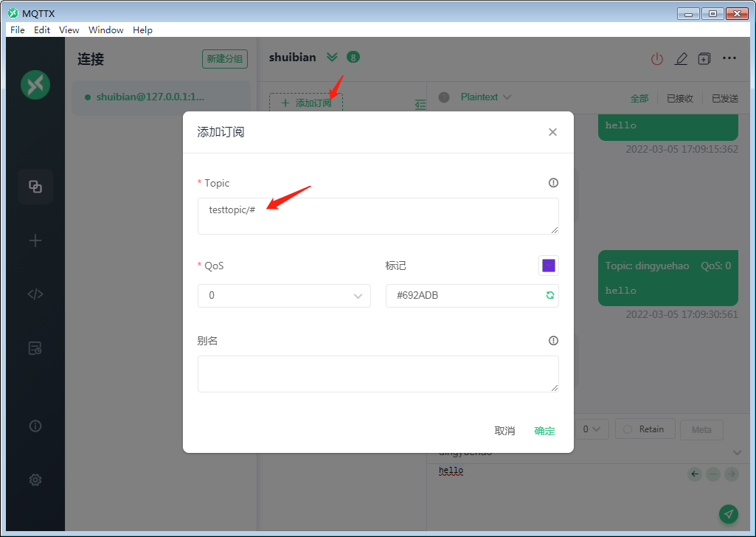Click the hello payload editor text
This screenshot has height=537, width=756.
click(451, 471)
